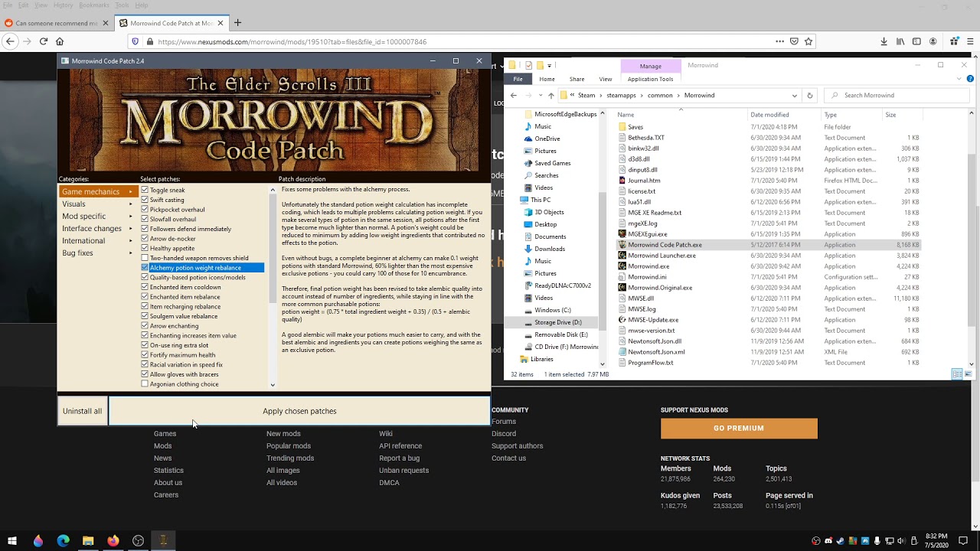Open Application Tools ribbon tab
The height and width of the screenshot is (551, 980).
click(x=650, y=79)
